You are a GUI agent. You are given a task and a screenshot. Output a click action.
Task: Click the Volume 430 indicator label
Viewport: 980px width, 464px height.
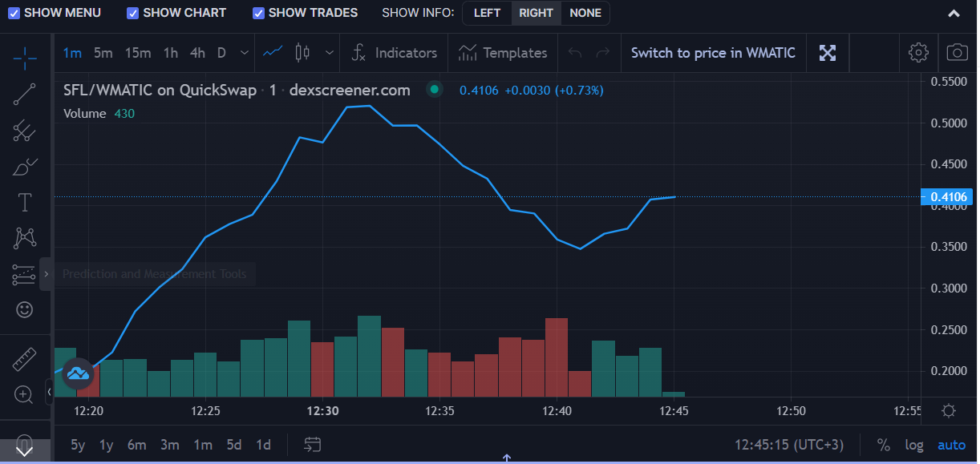tap(99, 114)
